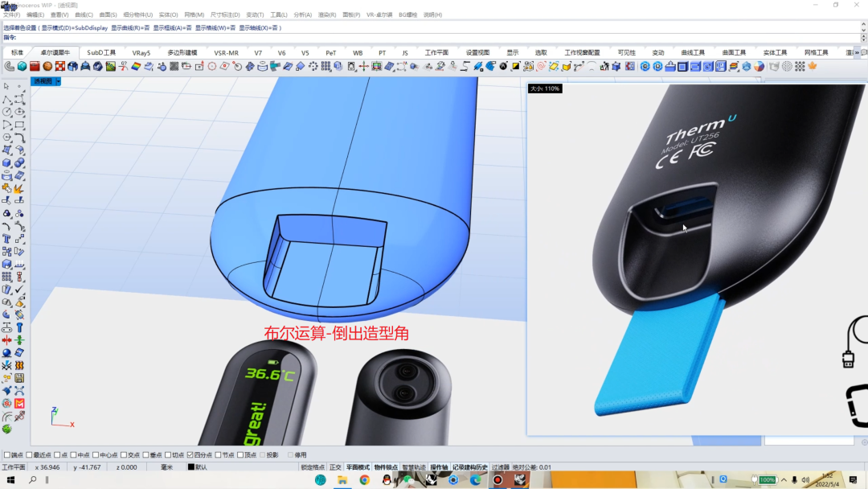Click the maple leaf icon in toolbar
The width and height of the screenshot is (868, 489).
coord(811,66)
